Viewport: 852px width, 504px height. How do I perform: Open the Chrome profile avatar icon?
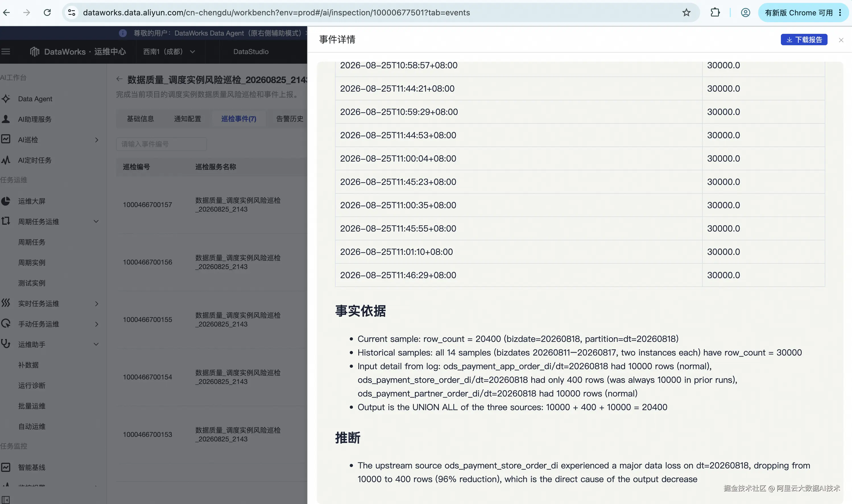745,13
